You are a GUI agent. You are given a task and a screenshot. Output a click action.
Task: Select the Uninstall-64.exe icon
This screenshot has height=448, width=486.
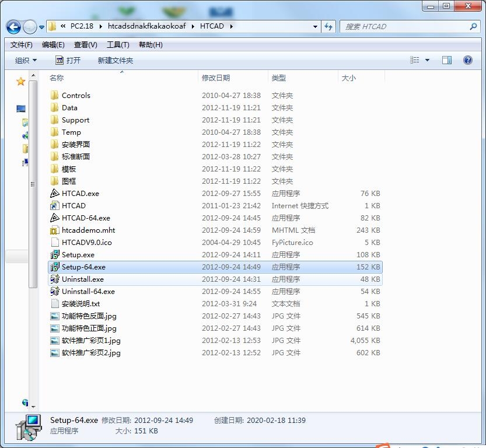coord(55,291)
